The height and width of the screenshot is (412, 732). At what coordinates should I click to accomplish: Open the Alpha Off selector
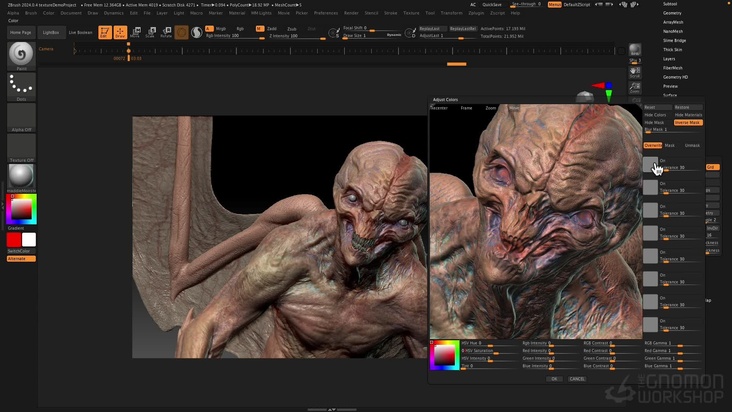pyautogui.click(x=21, y=118)
